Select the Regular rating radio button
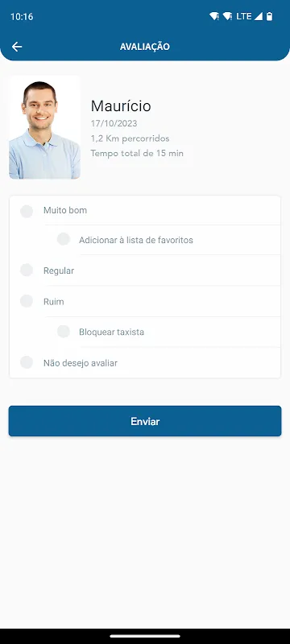The height and width of the screenshot is (644, 290). point(27,270)
